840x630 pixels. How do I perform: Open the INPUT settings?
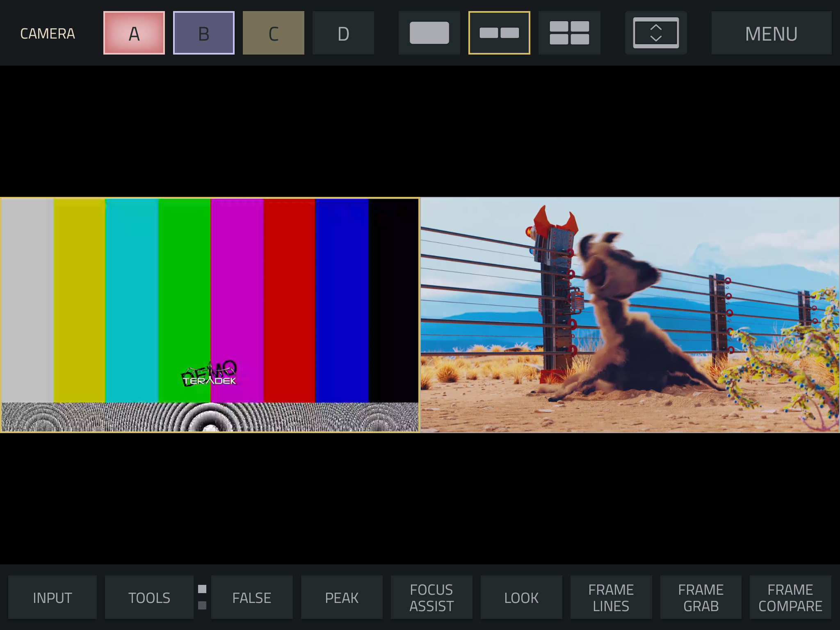tap(52, 597)
